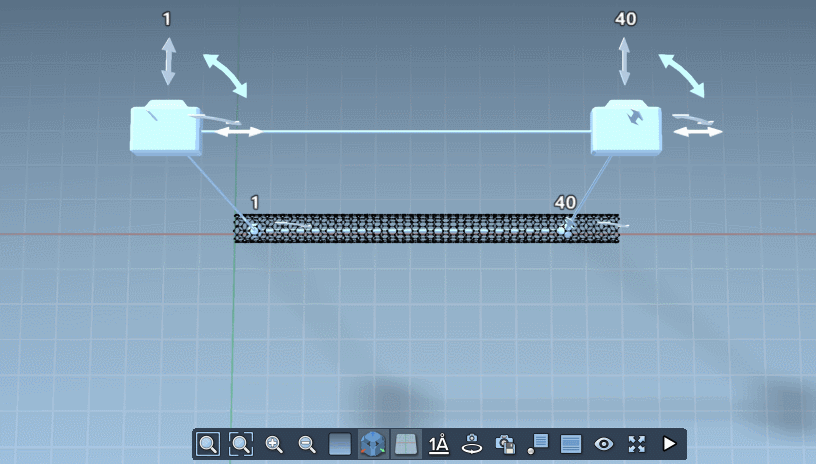Click the arrow emblem on box 40
Image resolution: width=816 pixels, height=464 pixels.
[x=634, y=117]
